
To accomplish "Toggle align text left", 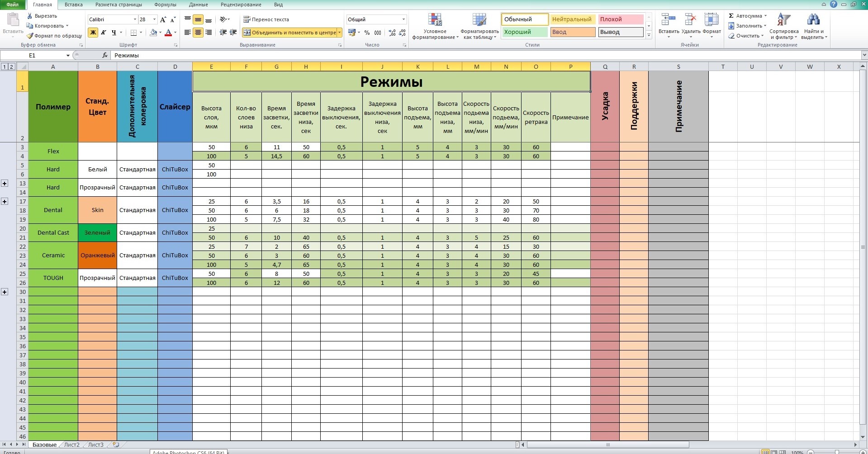I will tap(188, 33).
